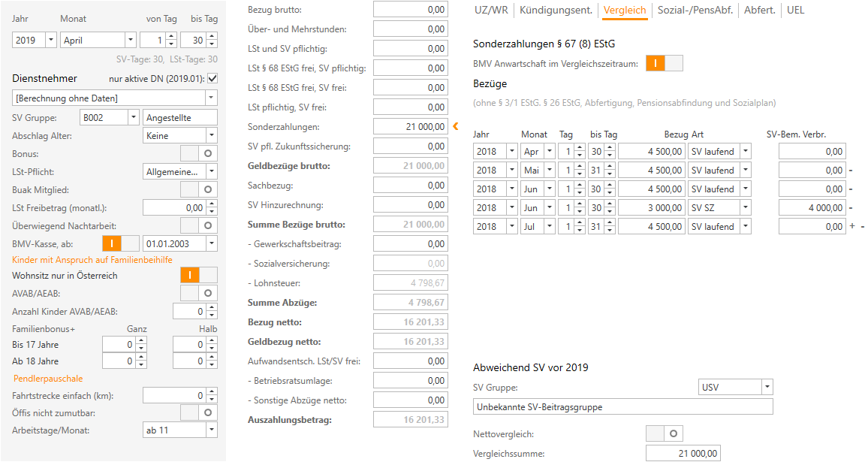Click SV-Bem. Verbr. field showing 4 000,00

(x=812, y=208)
